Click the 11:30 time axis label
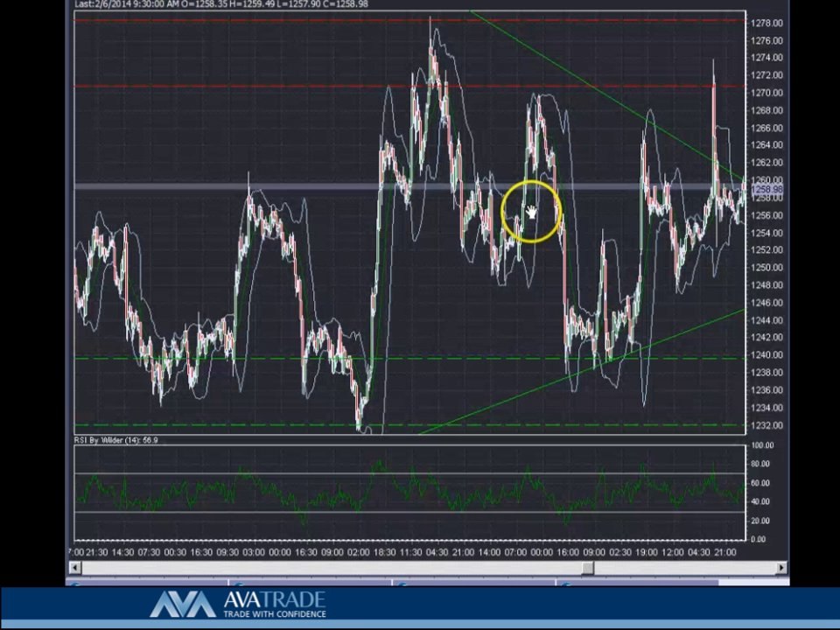Screen dimensions: 840x630 (411, 552)
